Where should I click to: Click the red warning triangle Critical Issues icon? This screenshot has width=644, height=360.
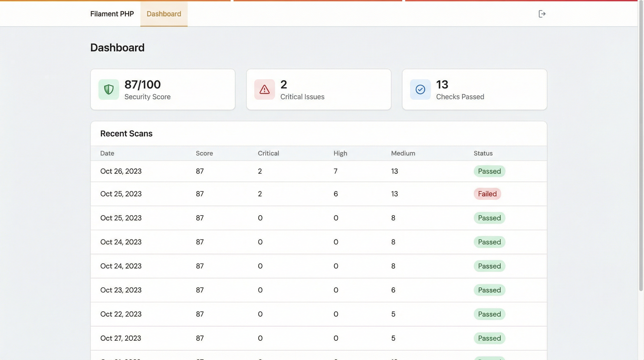pyautogui.click(x=264, y=89)
